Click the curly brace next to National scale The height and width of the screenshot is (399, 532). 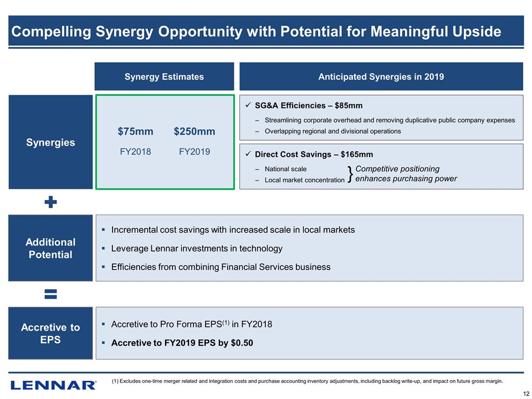click(x=350, y=173)
